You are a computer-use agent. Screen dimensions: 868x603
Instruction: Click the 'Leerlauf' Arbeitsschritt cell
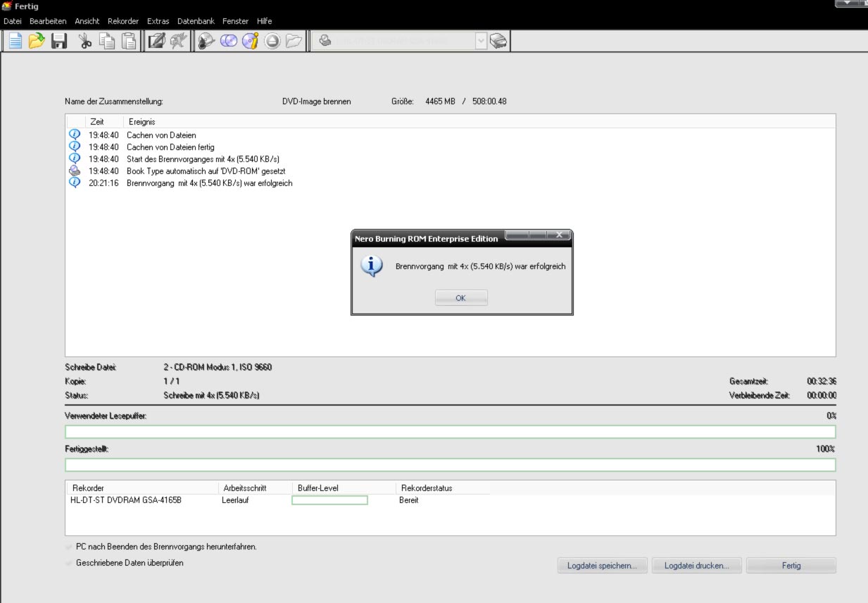[235, 500]
